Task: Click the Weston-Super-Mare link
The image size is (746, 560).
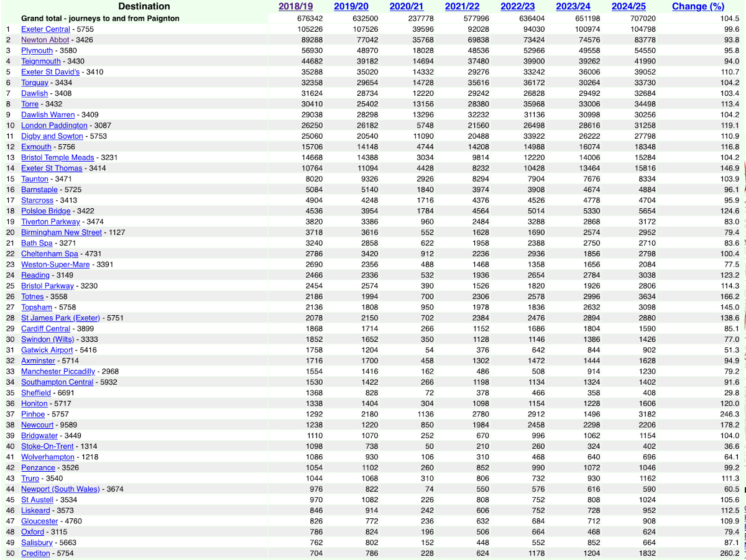Action: (55, 264)
